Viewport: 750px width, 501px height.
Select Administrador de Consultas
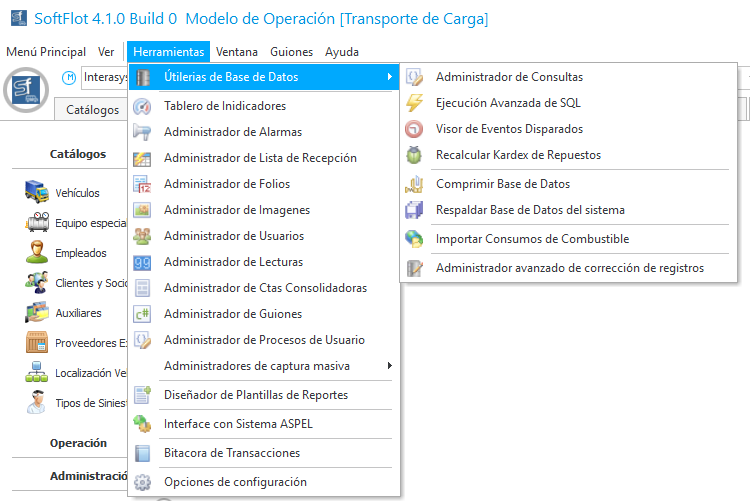pyautogui.click(x=509, y=77)
